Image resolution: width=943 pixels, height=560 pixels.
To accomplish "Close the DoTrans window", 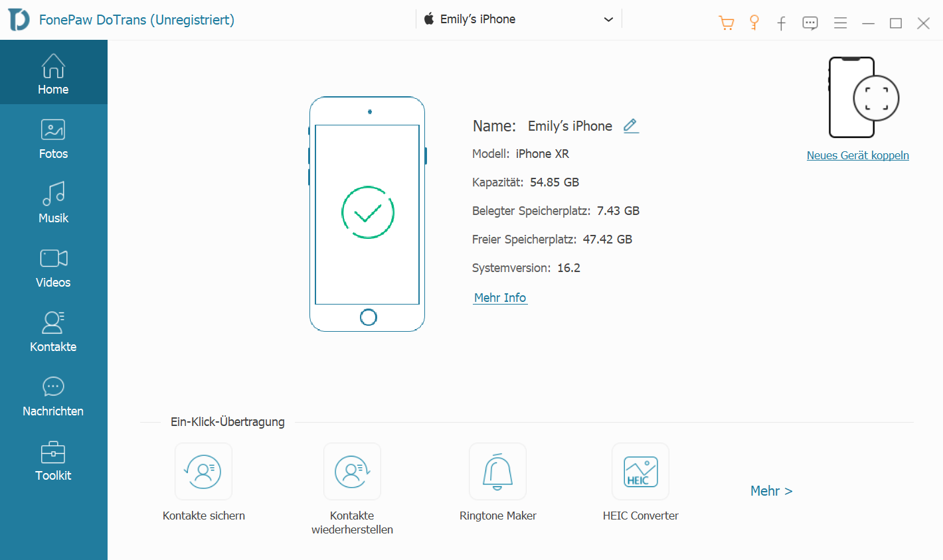I will [923, 23].
